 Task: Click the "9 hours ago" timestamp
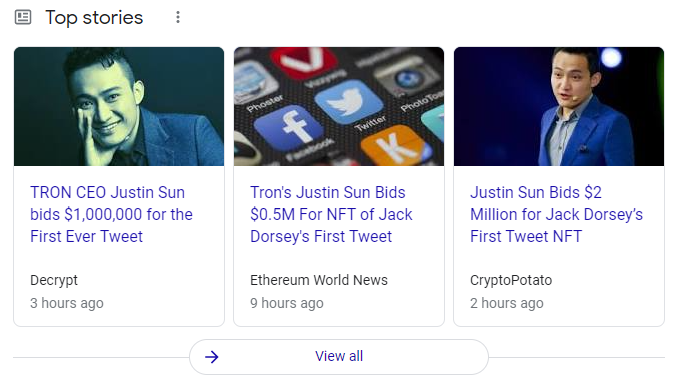coord(287,303)
